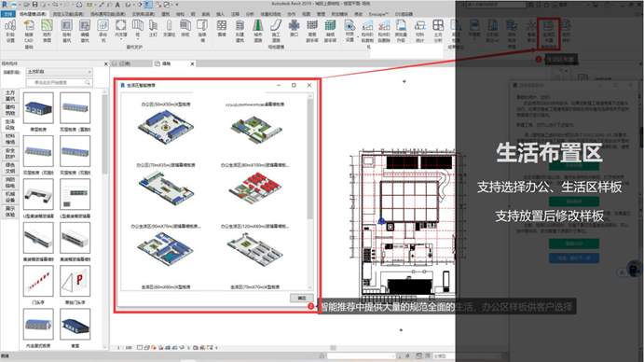Expand the 桩 ribbon tool dropdown arrow

(x=138, y=39)
